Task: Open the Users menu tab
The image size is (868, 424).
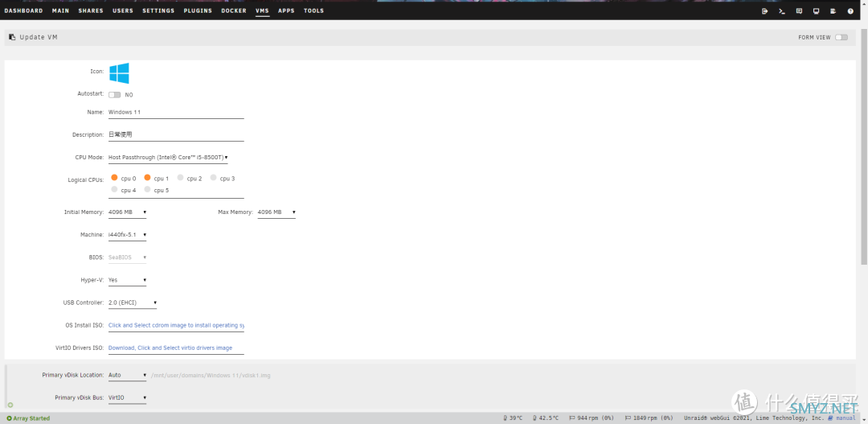Action: pos(123,11)
